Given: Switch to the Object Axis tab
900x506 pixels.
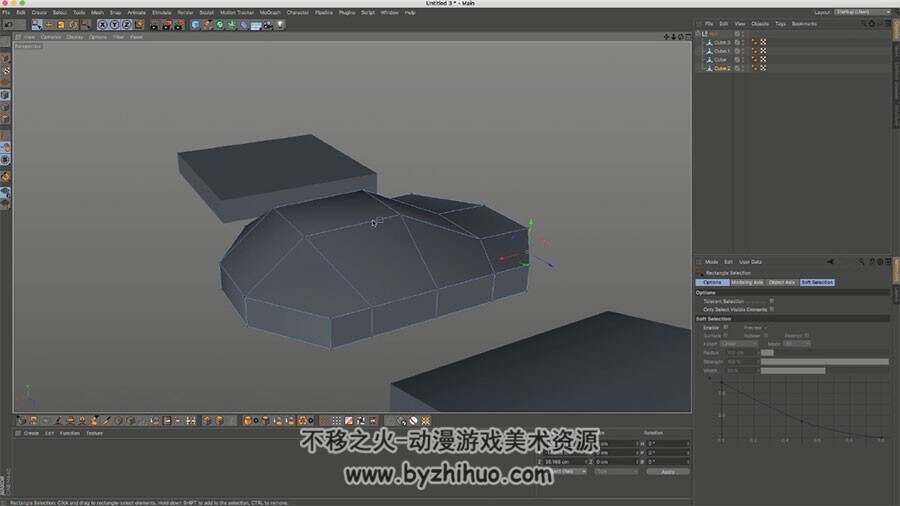Looking at the screenshot, I should pyautogui.click(x=782, y=282).
